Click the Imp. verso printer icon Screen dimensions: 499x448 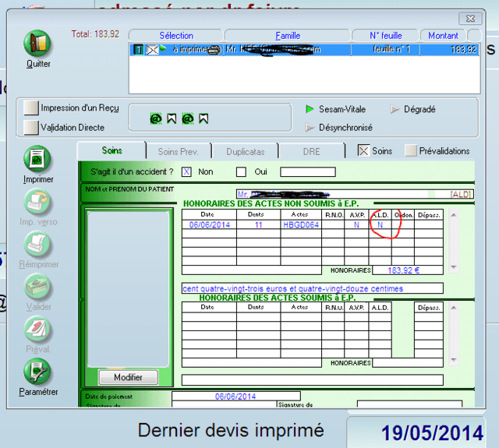(38, 203)
